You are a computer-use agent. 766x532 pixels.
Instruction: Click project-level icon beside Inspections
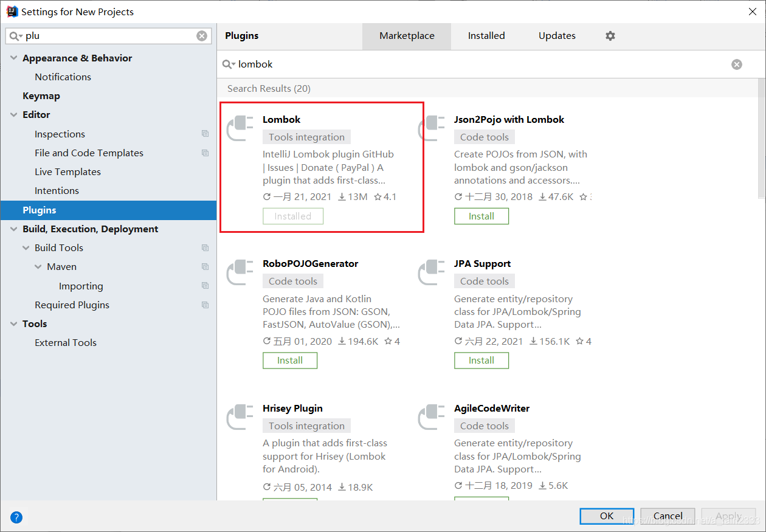(205, 134)
